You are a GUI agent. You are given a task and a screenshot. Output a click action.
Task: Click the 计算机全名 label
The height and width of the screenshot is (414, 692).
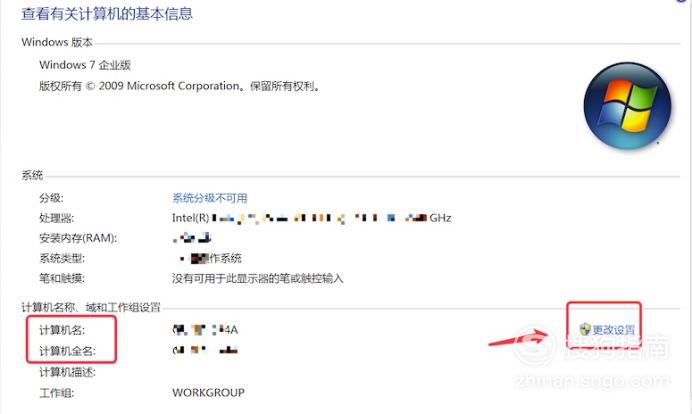coord(68,351)
